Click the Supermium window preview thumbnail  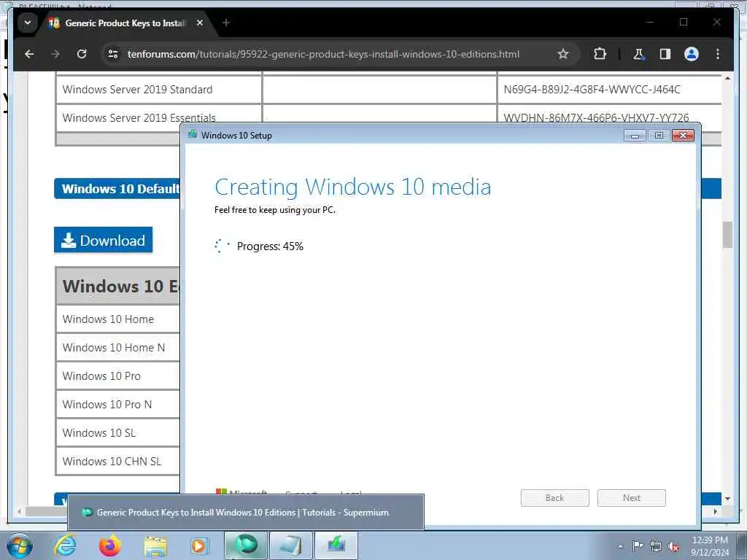coord(246,513)
